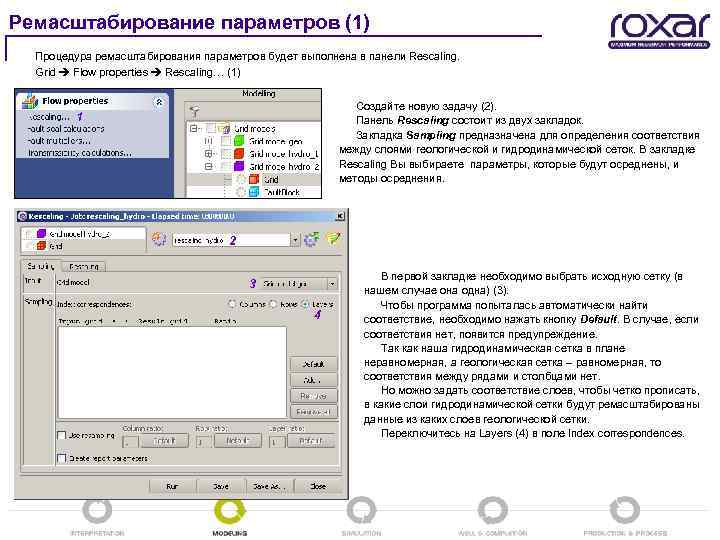Click the Row ratio input field
720x540 pixels.
coord(203,442)
